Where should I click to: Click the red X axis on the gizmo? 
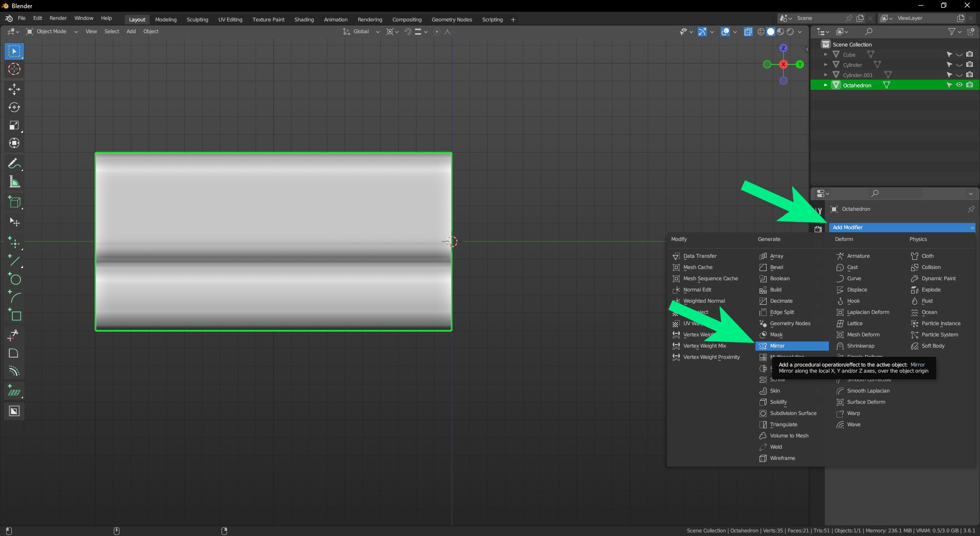click(783, 64)
